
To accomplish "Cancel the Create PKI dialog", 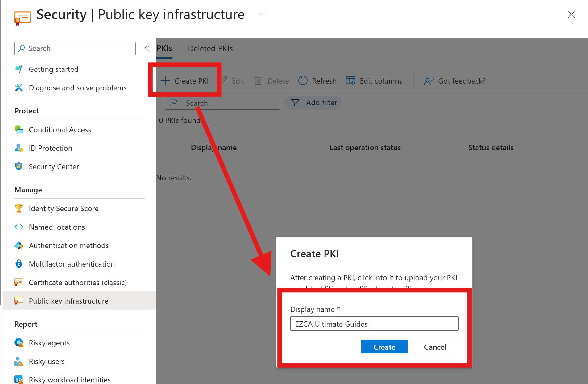I will (x=435, y=347).
